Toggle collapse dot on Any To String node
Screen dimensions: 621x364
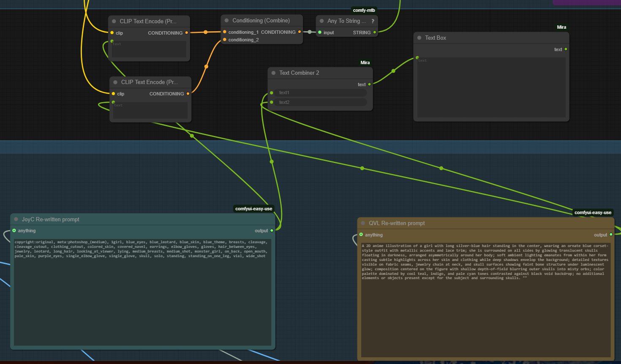point(322,21)
